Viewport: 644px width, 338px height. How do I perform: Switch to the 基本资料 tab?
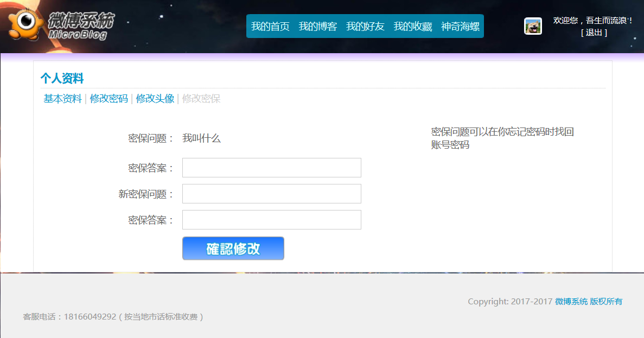click(63, 99)
